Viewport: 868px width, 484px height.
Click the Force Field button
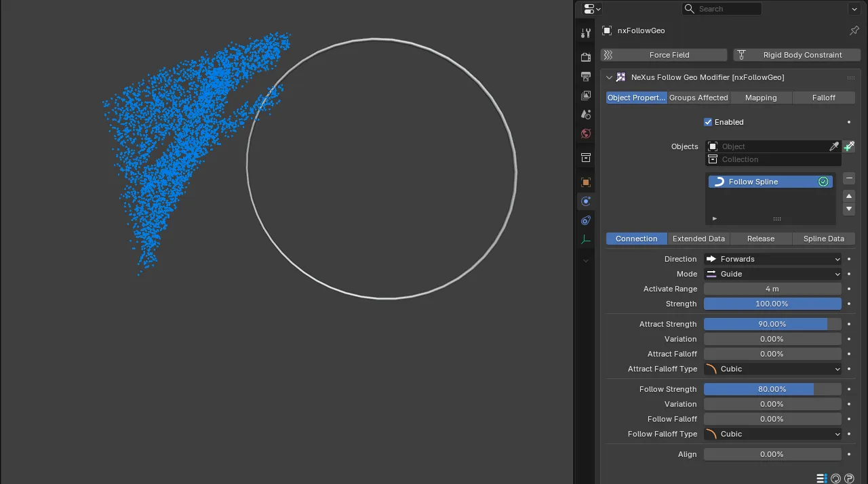pyautogui.click(x=663, y=55)
